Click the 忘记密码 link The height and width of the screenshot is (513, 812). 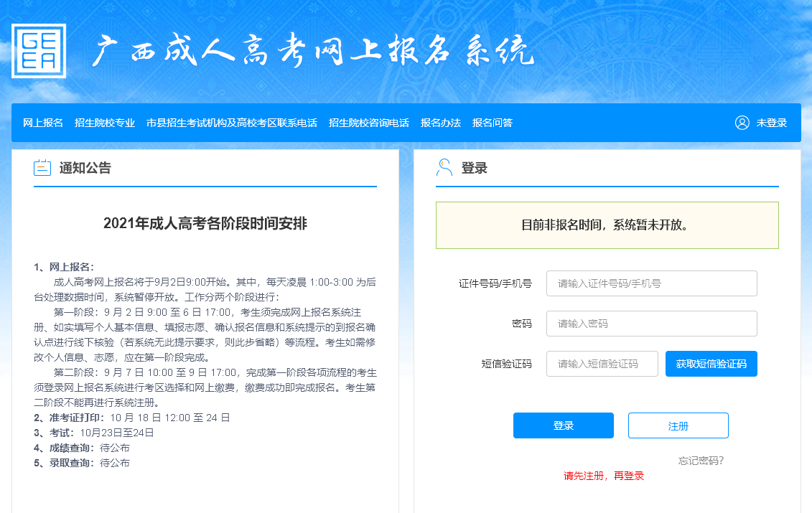point(700,461)
